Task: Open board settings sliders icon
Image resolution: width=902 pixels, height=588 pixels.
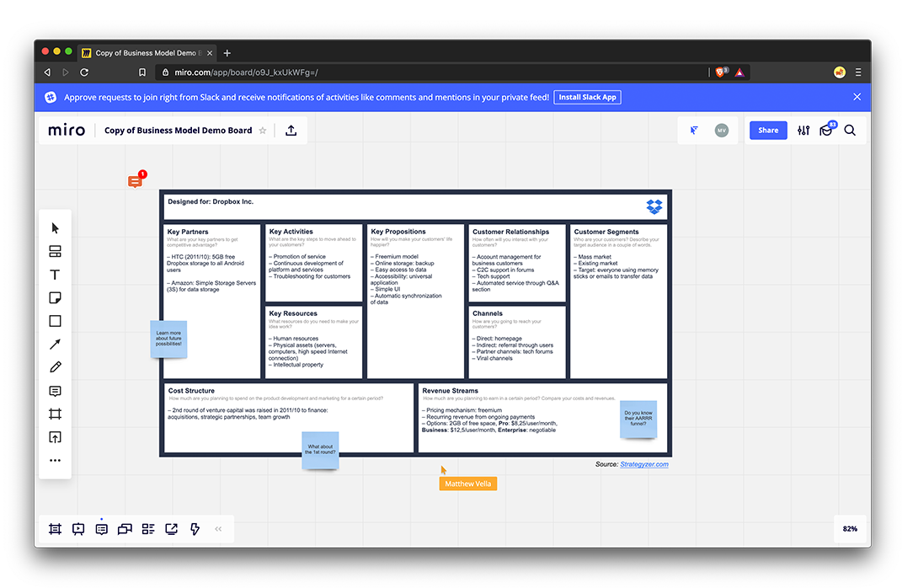Action: (x=803, y=131)
